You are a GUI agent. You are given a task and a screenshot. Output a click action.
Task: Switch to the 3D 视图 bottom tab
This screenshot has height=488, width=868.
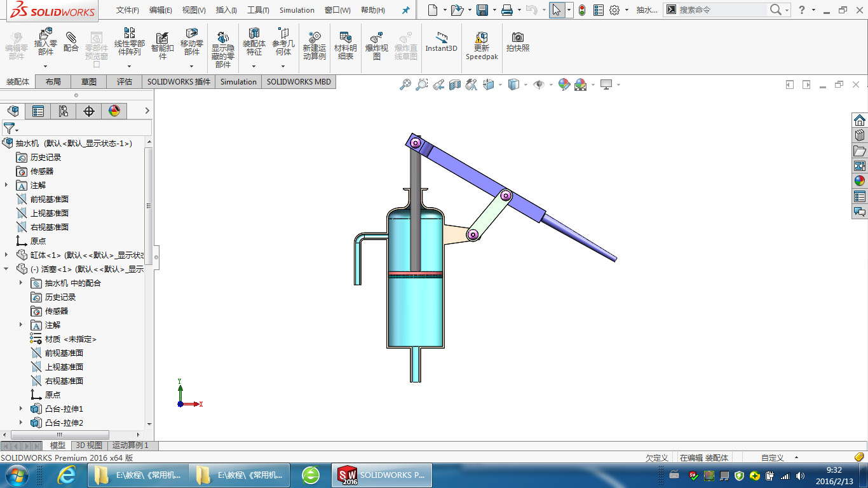(x=88, y=445)
